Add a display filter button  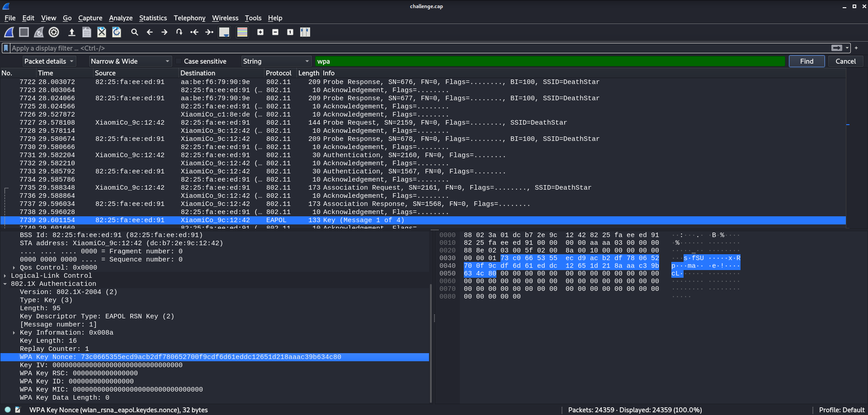[x=856, y=48]
